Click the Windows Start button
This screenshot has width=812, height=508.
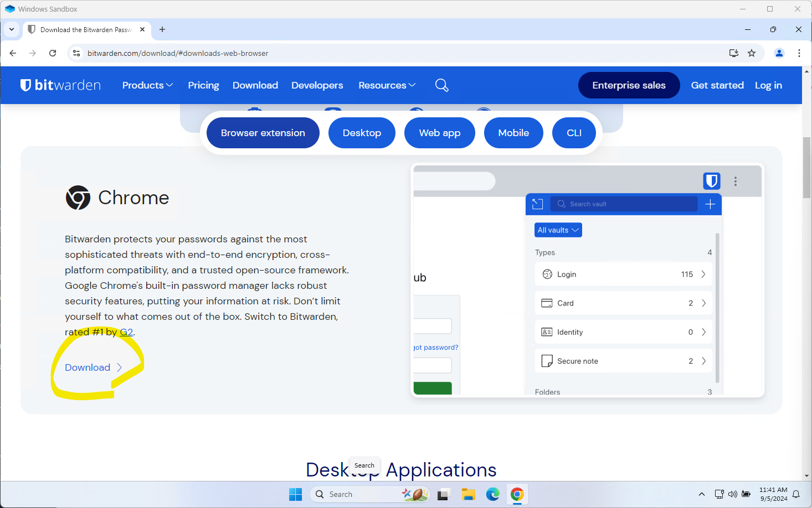coord(296,494)
